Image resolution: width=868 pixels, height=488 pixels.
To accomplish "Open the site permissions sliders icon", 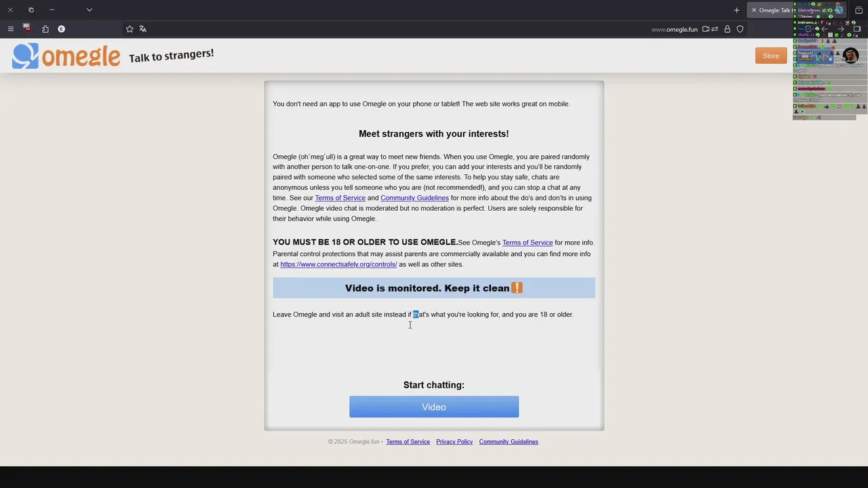I will click(x=715, y=29).
